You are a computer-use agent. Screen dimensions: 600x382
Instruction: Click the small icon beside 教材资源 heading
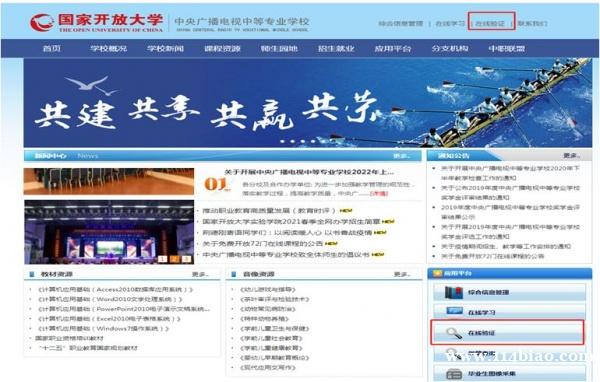coord(32,274)
